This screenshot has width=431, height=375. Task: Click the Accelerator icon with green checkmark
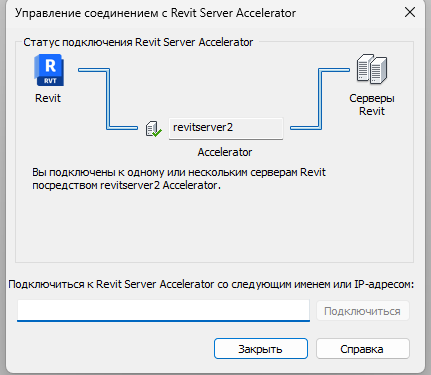[x=154, y=129]
